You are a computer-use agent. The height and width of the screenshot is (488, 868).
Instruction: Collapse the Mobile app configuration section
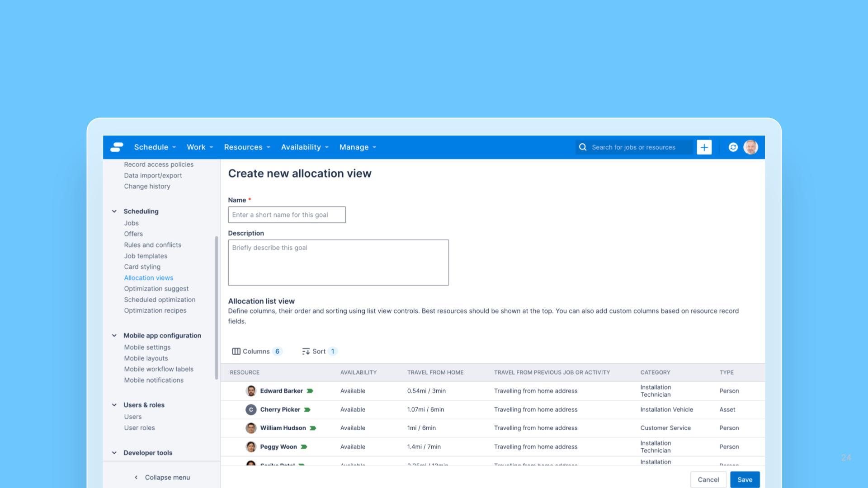(x=114, y=336)
